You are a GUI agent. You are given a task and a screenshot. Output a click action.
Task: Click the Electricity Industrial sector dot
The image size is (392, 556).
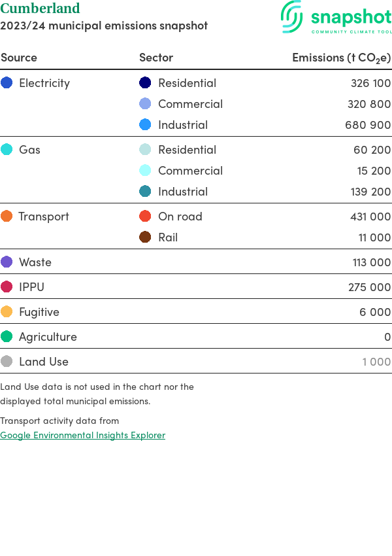click(x=145, y=125)
